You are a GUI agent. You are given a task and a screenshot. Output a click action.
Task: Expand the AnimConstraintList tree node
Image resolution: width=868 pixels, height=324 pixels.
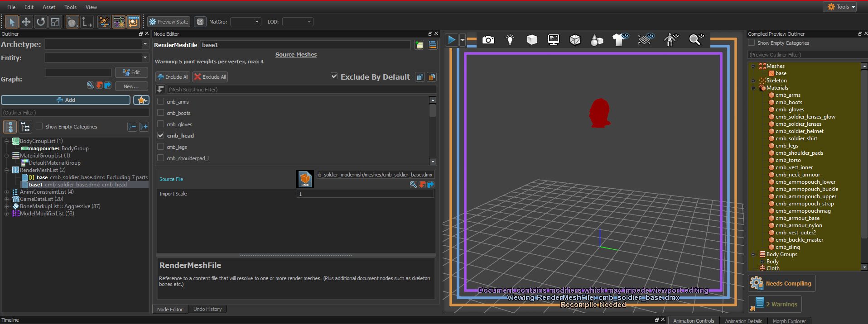7,192
